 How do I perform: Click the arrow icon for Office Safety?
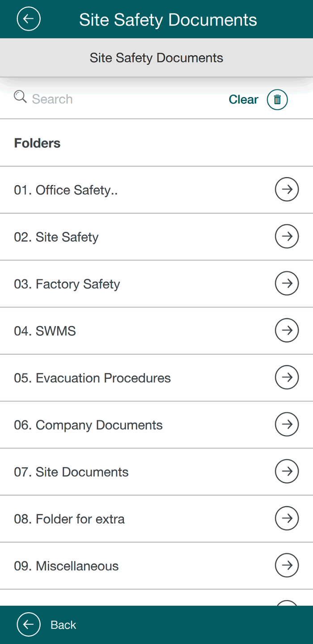287,190
